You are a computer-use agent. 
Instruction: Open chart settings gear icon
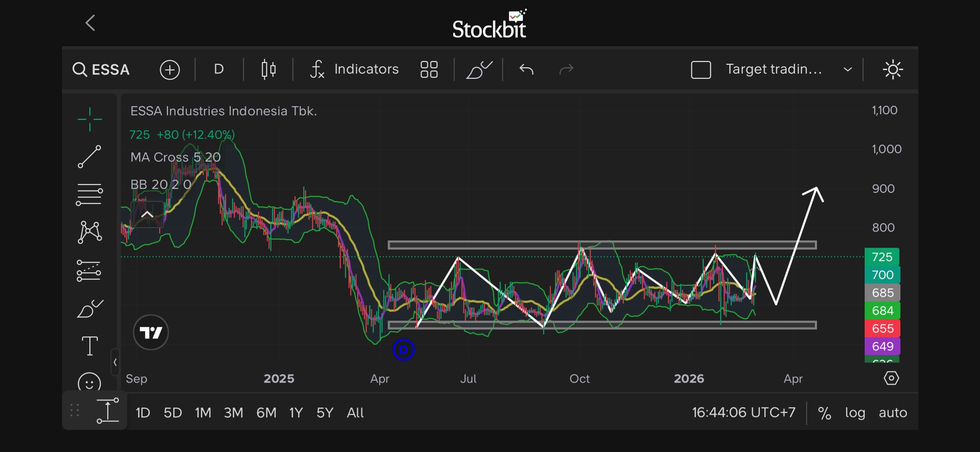pyautogui.click(x=891, y=378)
